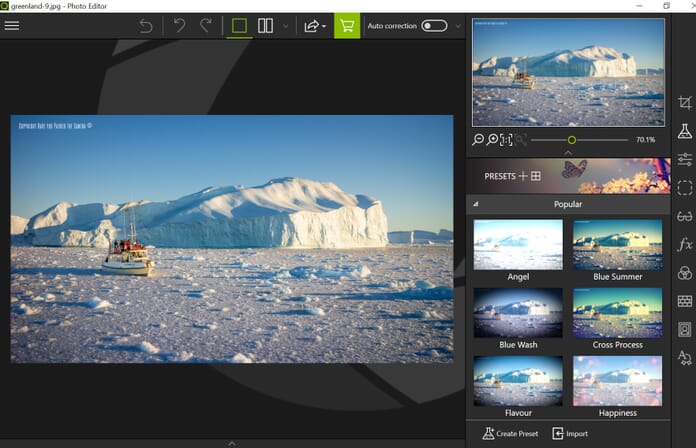Click Create Preset button
The image size is (696, 448).
pyautogui.click(x=510, y=433)
